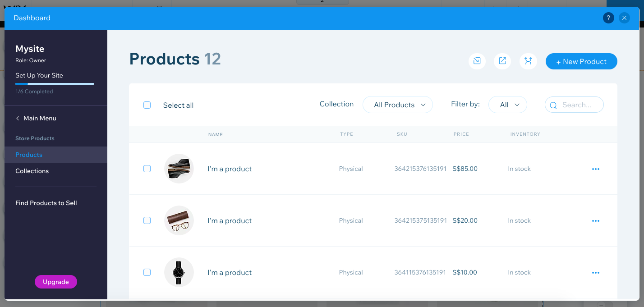Click the New Product button
644x307 pixels.
tap(581, 61)
